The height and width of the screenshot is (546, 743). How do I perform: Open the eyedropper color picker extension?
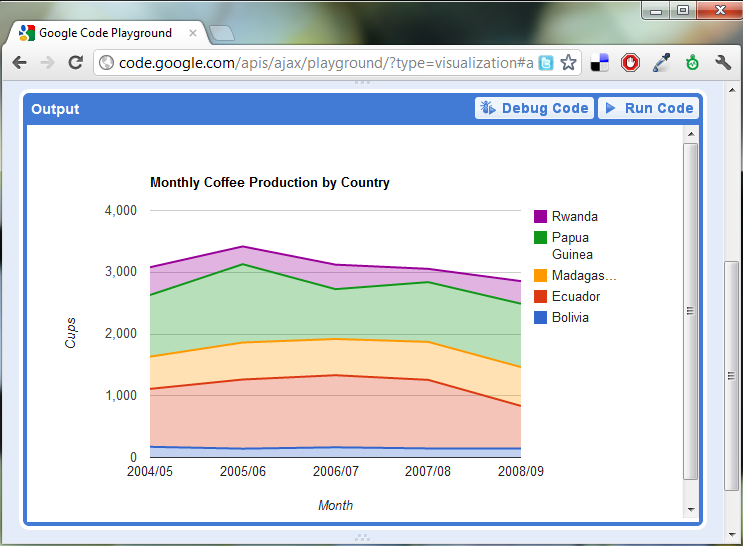click(x=661, y=63)
